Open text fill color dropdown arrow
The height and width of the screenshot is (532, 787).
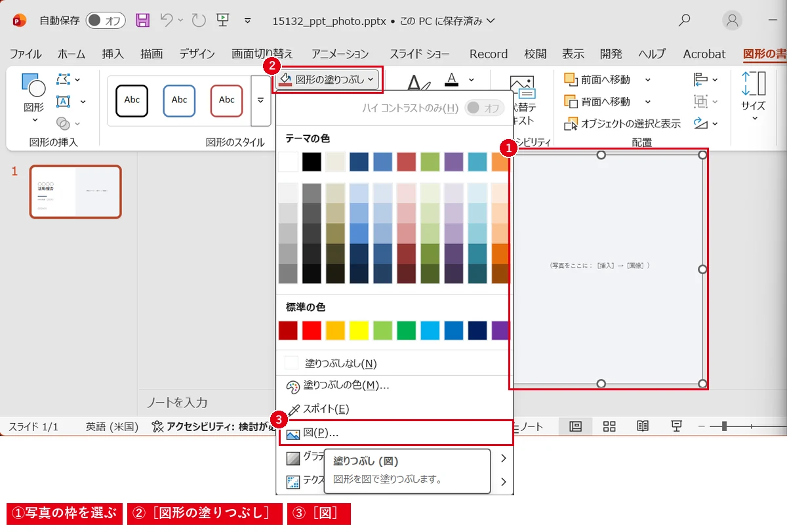point(471,80)
